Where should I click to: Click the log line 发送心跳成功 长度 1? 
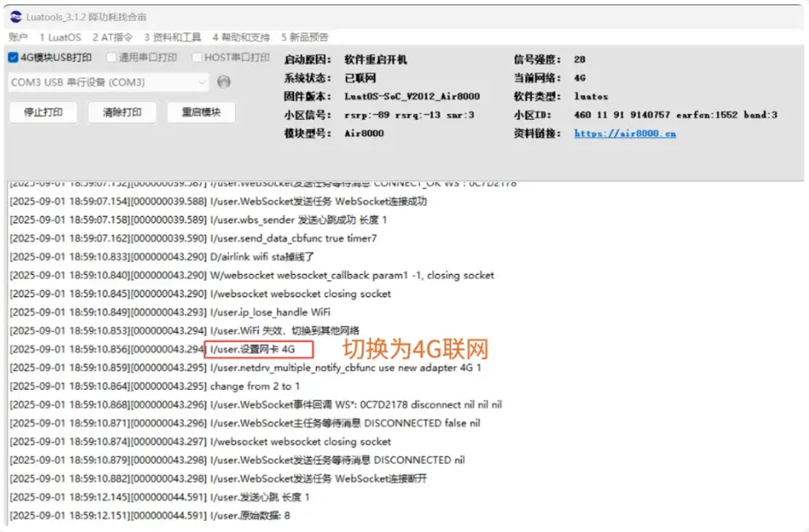pos(198,220)
